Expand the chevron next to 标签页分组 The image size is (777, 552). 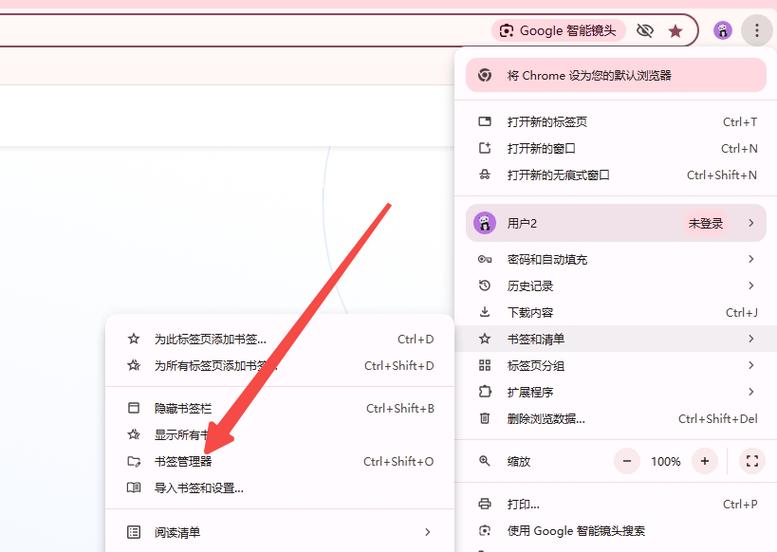(x=751, y=365)
